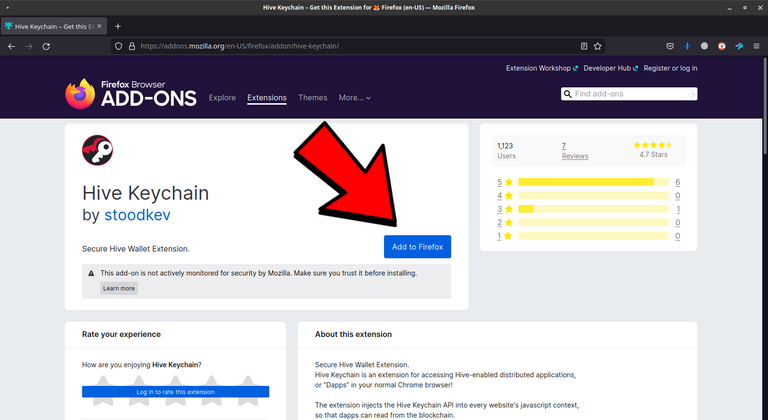
Task: Click Register or log in
Action: point(670,68)
